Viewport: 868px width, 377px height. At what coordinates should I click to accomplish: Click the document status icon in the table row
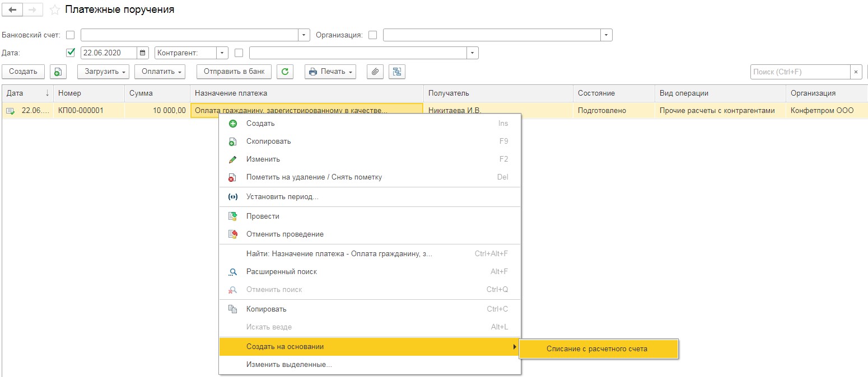point(11,111)
